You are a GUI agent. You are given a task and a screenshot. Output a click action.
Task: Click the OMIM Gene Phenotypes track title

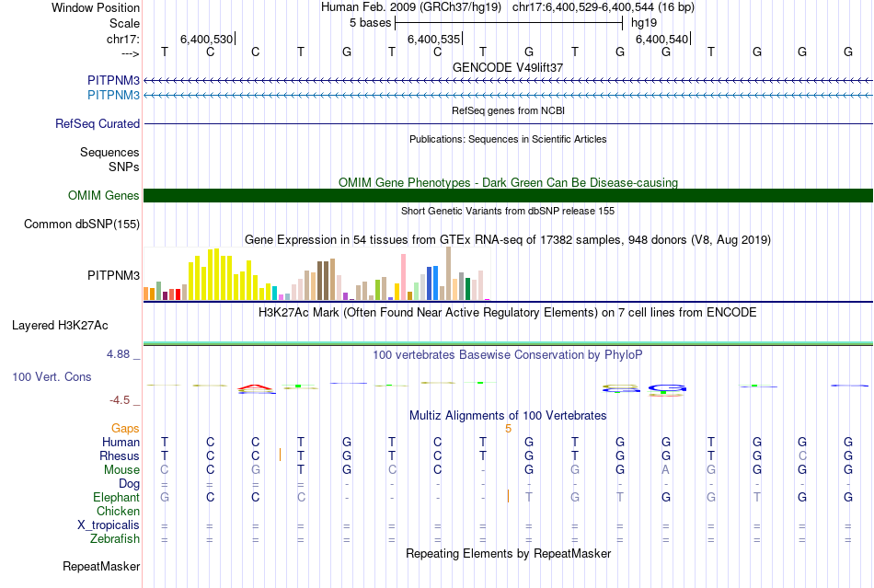pyautogui.click(x=509, y=182)
